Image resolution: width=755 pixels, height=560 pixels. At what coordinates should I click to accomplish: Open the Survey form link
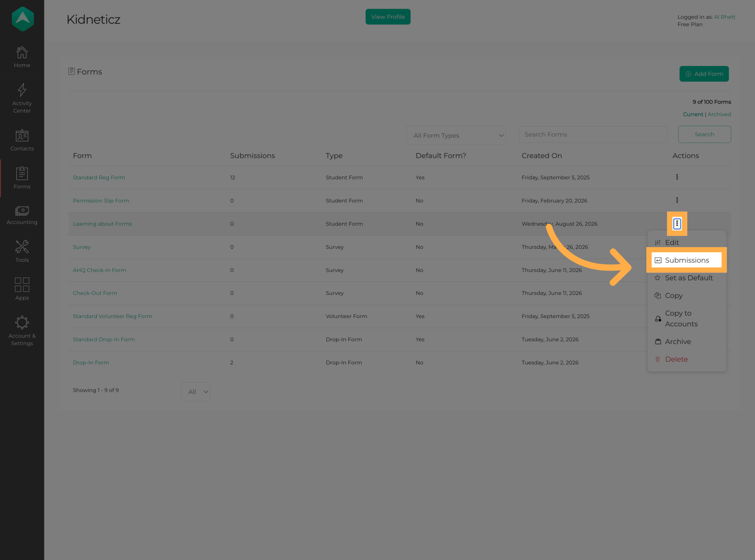pos(82,247)
